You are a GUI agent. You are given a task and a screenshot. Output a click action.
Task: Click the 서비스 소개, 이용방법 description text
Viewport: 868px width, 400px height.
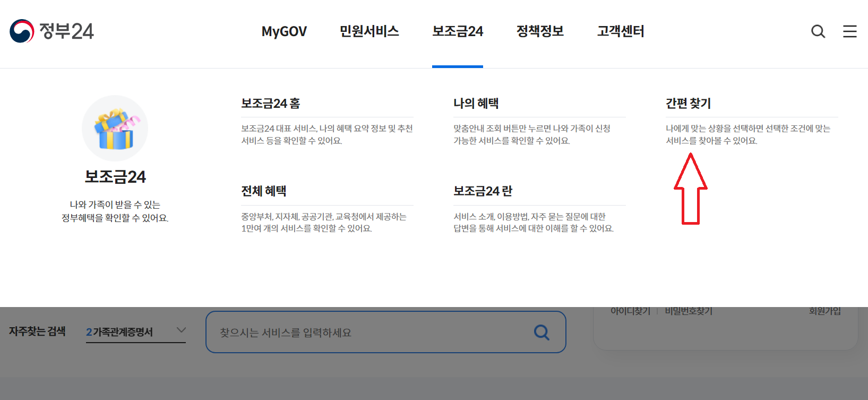pyautogui.click(x=534, y=223)
